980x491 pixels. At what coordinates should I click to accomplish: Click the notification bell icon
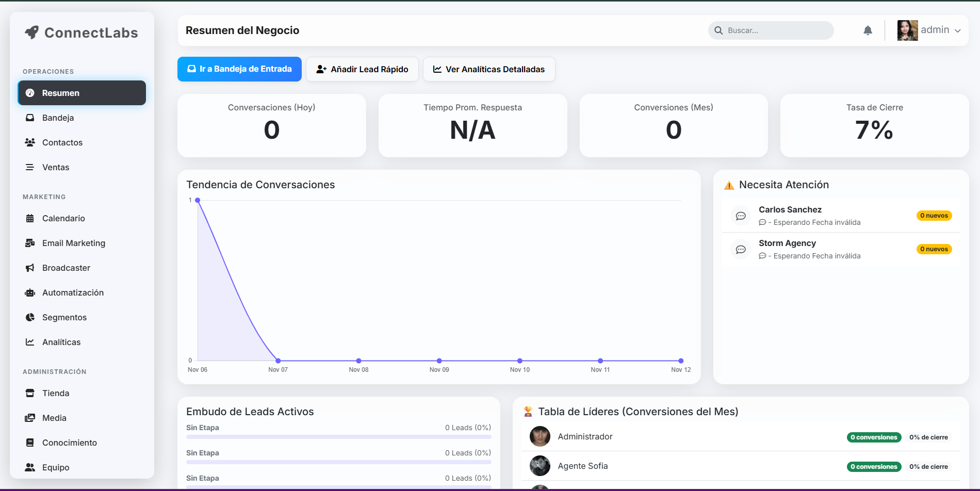pos(868,30)
